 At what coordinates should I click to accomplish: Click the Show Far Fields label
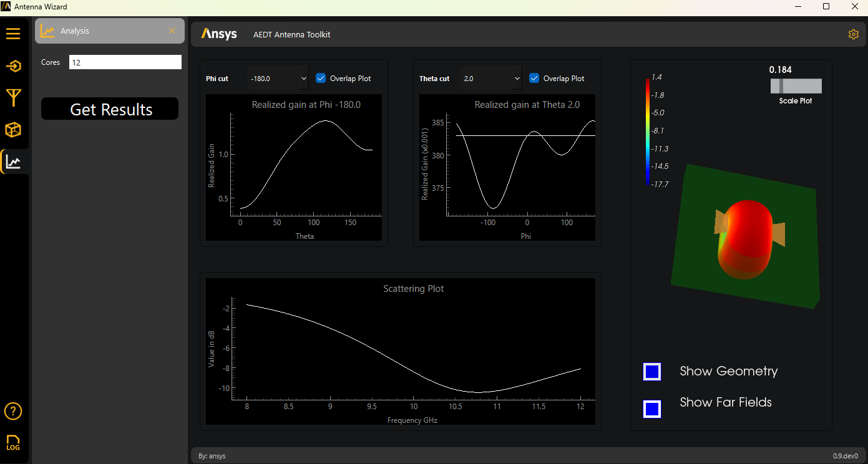click(x=726, y=402)
